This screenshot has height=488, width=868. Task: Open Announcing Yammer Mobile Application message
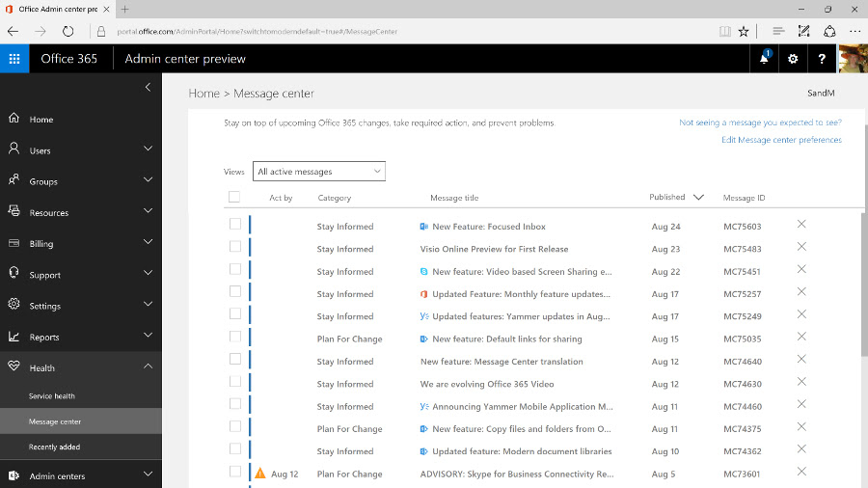tap(523, 407)
